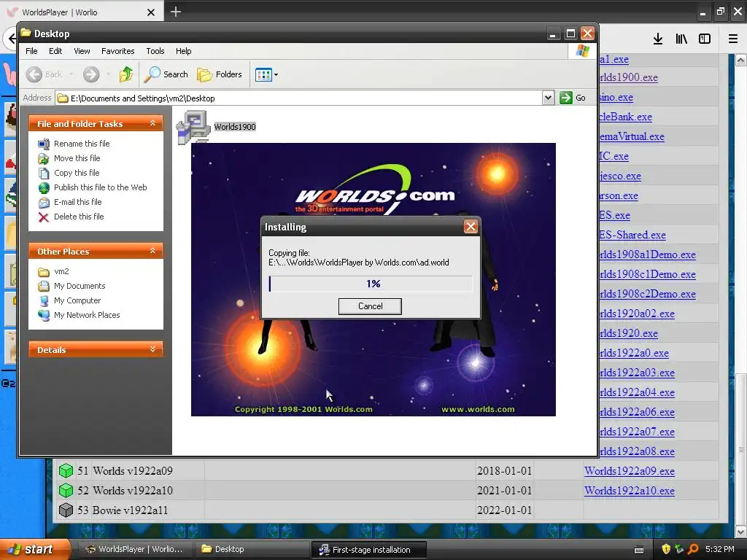Open the File menu
The height and width of the screenshot is (560, 747).
point(31,51)
